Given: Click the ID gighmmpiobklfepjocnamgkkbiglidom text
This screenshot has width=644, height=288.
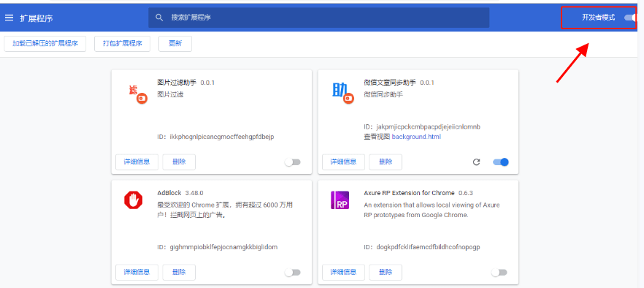Looking at the screenshot, I should click(x=218, y=247).
